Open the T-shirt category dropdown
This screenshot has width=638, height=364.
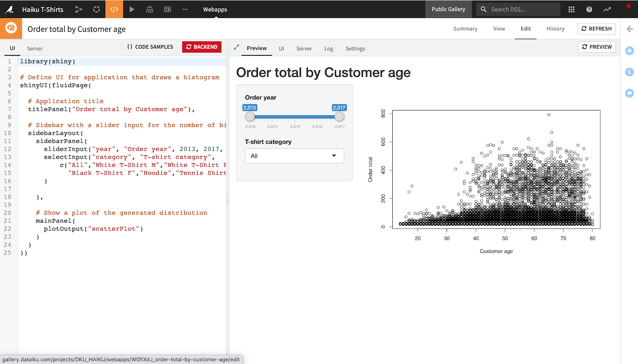tap(294, 156)
